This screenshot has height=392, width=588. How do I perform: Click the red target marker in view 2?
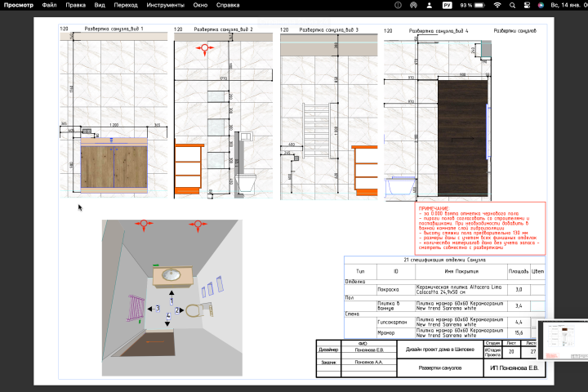[205, 48]
